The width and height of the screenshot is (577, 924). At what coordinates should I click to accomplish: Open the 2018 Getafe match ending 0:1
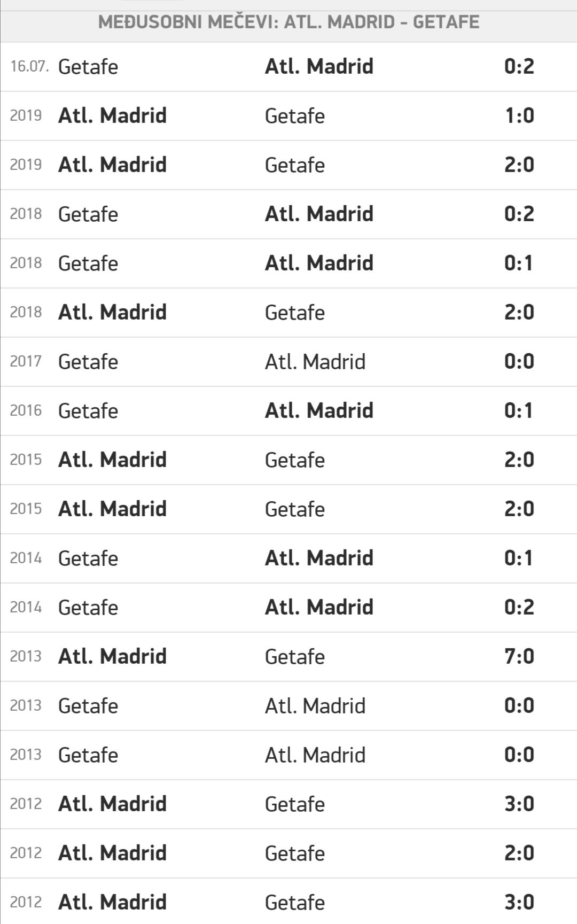click(x=288, y=263)
